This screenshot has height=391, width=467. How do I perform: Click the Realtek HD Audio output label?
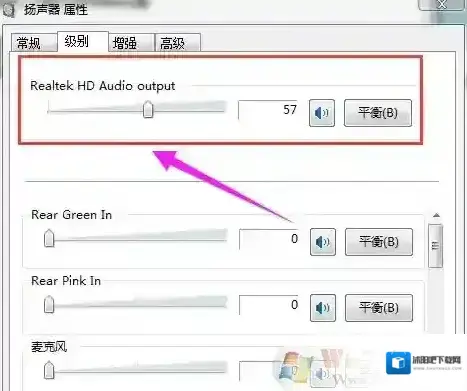coord(103,86)
